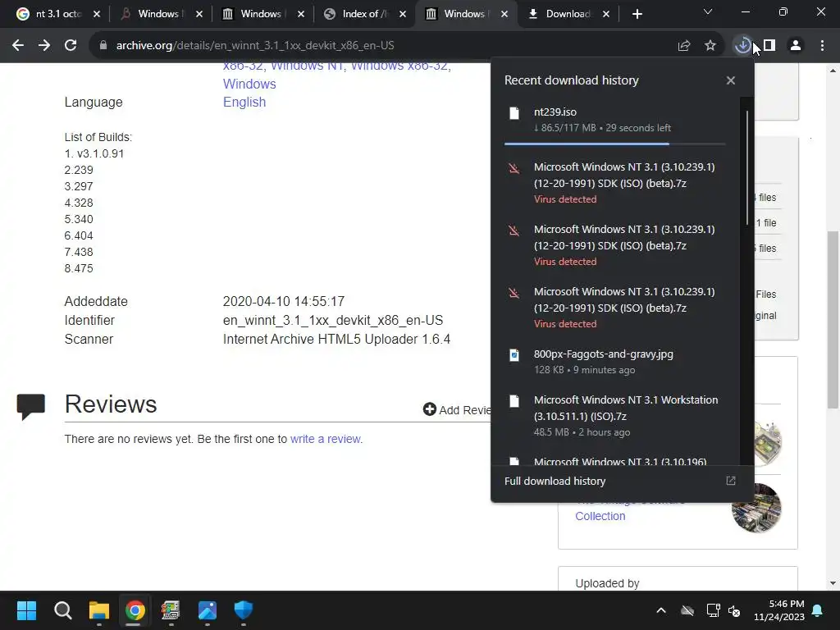Open the English language link
The height and width of the screenshot is (630, 840).
[244, 102]
